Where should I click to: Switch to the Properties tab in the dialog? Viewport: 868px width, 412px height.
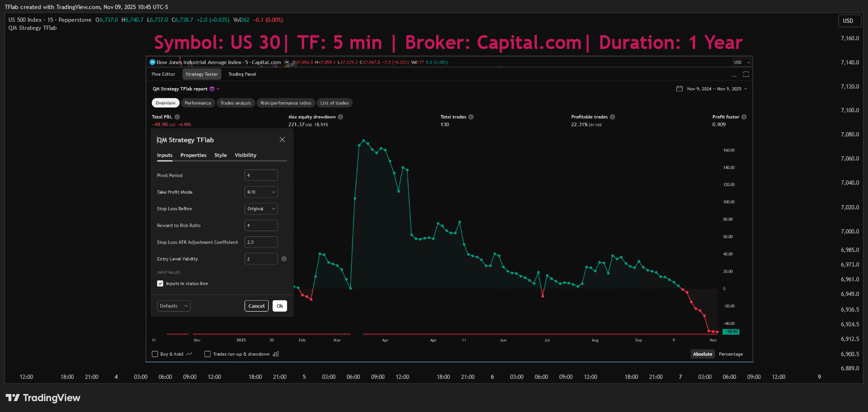pyautogui.click(x=193, y=155)
